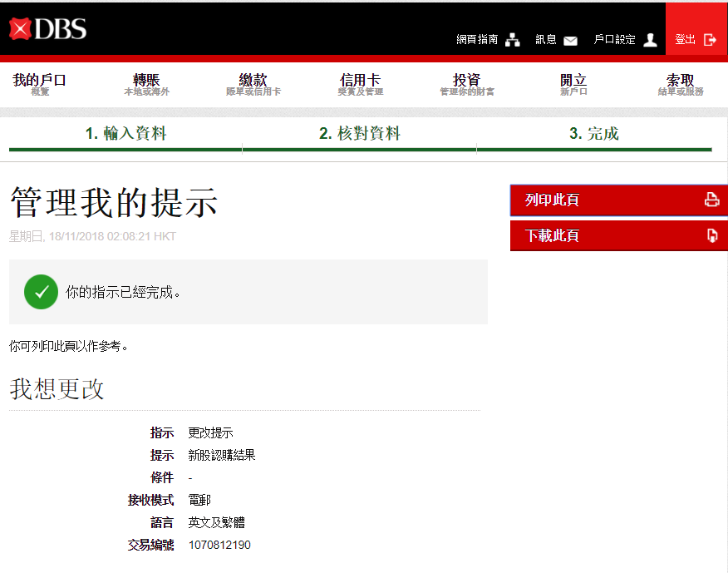Open the envelope messages icon

tap(570, 40)
